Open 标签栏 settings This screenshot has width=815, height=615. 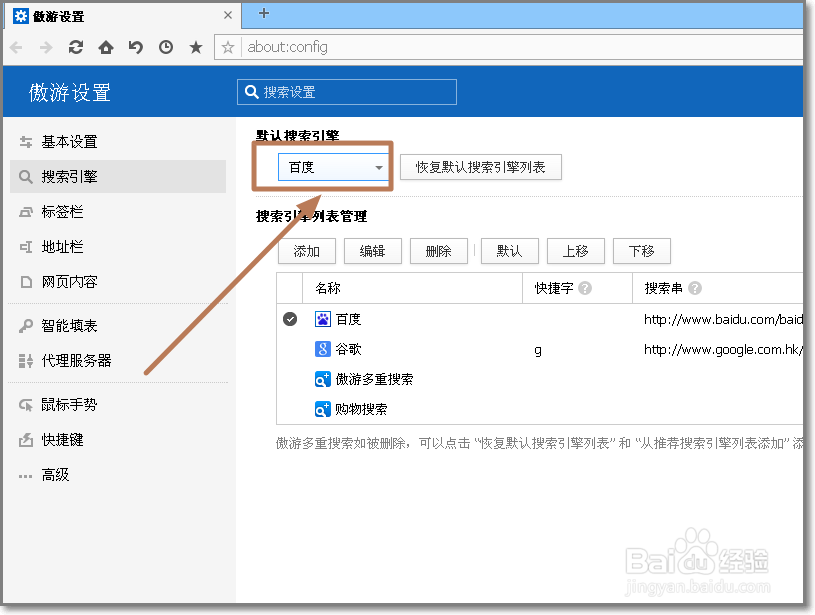pos(118,212)
